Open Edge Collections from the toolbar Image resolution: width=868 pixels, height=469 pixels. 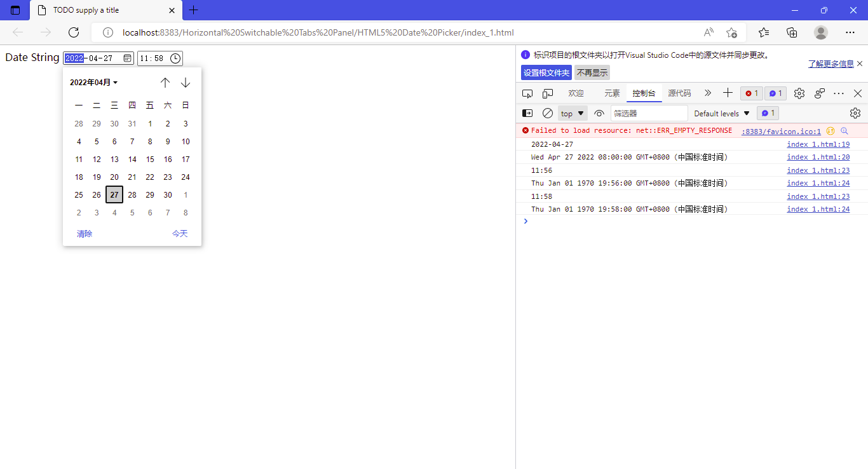[792, 32]
